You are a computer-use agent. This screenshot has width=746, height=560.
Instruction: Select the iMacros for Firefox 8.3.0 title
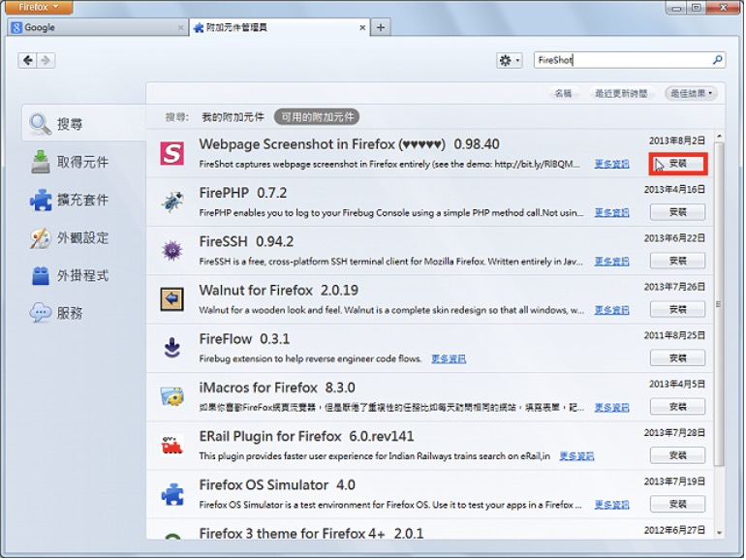[277, 388]
